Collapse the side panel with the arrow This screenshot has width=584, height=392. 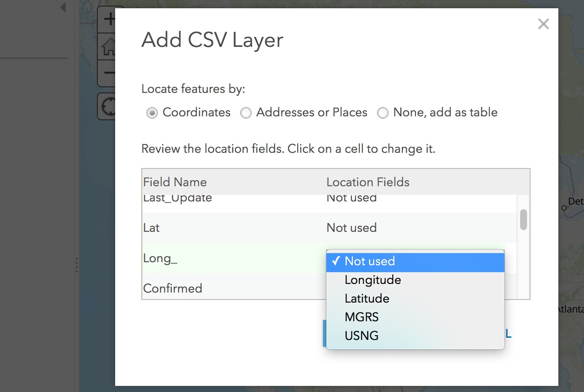click(x=63, y=7)
